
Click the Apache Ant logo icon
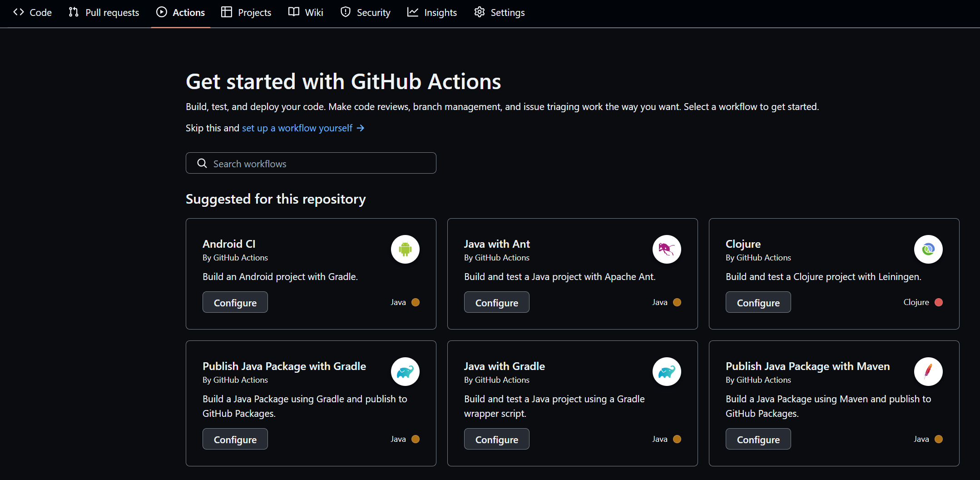coord(667,249)
